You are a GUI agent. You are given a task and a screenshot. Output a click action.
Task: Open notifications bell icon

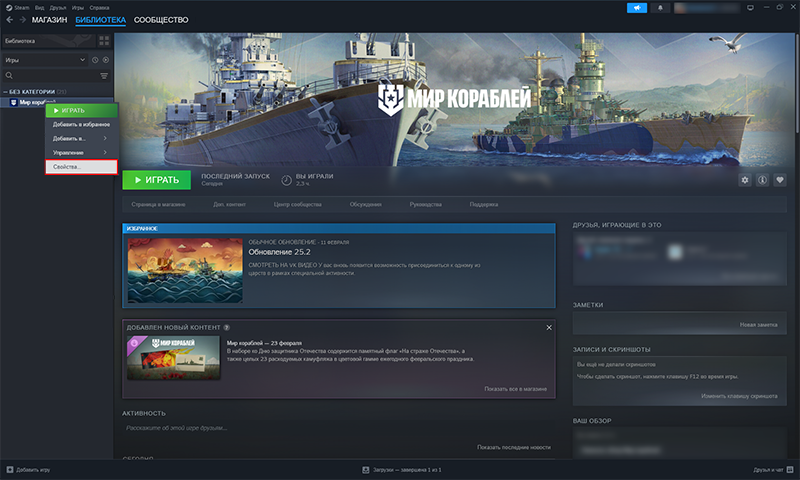tap(660, 8)
